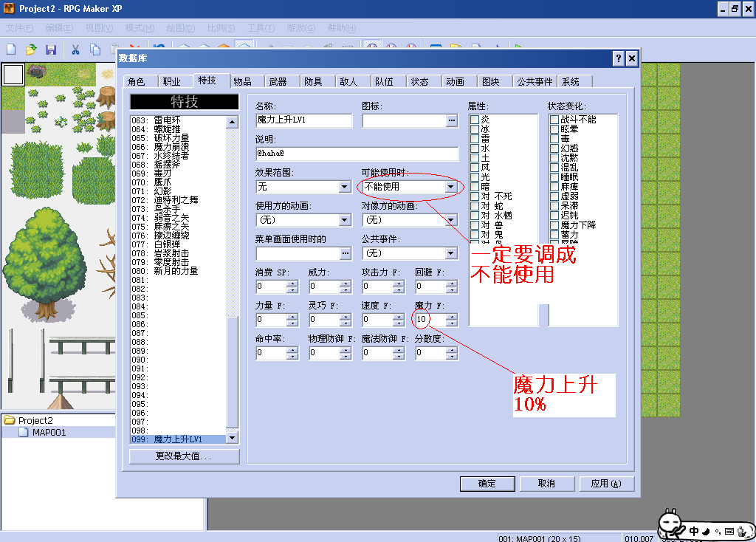Toggle the 混乱 state checkbox
This screenshot has height=542, width=756.
pos(554,168)
